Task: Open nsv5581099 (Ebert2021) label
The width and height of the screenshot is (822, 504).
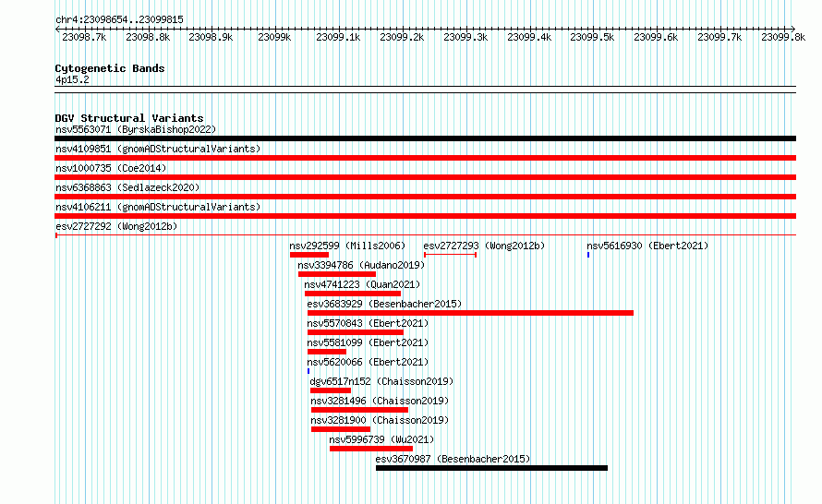Action: pyautogui.click(x=368, y=342)
